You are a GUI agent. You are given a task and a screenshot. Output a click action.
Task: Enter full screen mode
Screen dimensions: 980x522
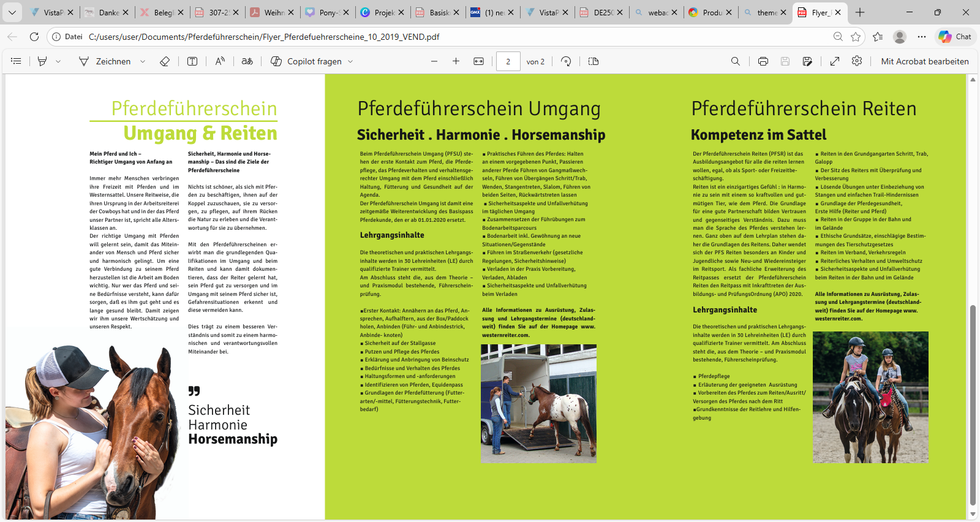click(x=835, y=61)
